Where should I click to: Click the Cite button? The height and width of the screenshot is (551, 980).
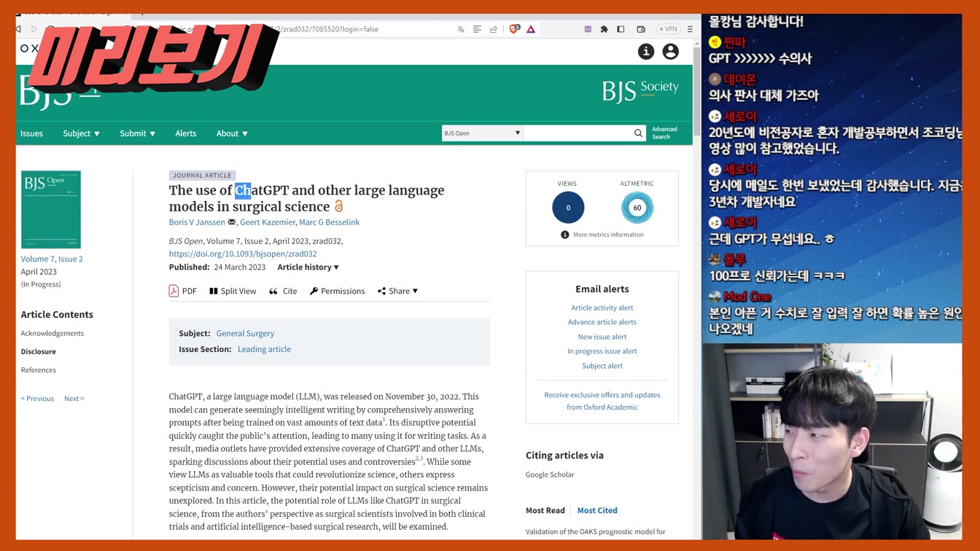[x=283, y=291]
